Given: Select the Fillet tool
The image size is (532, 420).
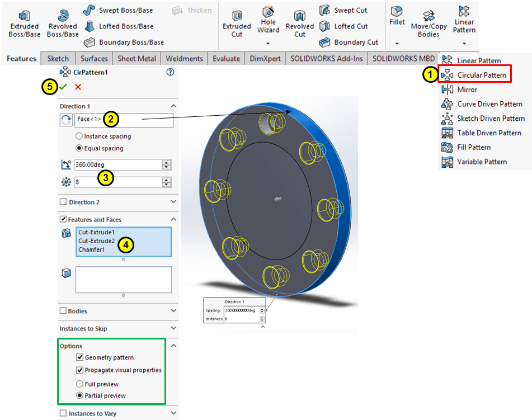Looking at the screenshot, I should [x=397, y=12].
